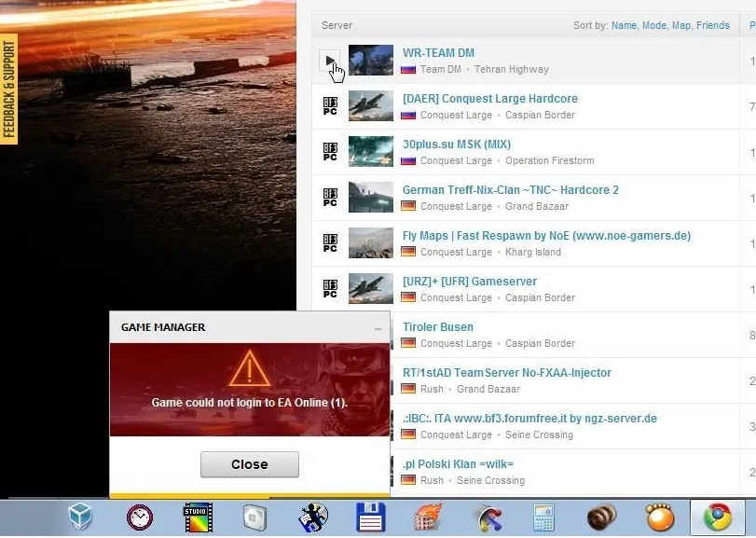Click map thumbnail of [DAER] Conquest Large Hardcore
Viewport: 756px width, 538px height.
click(371, 106)
